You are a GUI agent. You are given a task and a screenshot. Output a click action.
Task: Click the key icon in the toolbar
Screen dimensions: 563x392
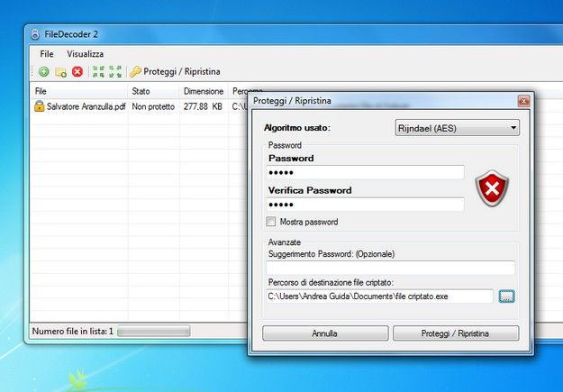[135, 72]
